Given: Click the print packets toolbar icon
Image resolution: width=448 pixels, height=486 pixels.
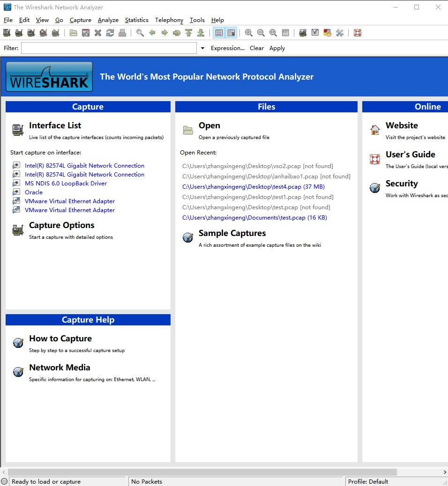Looking at the screenshot, I should point(122,33).
